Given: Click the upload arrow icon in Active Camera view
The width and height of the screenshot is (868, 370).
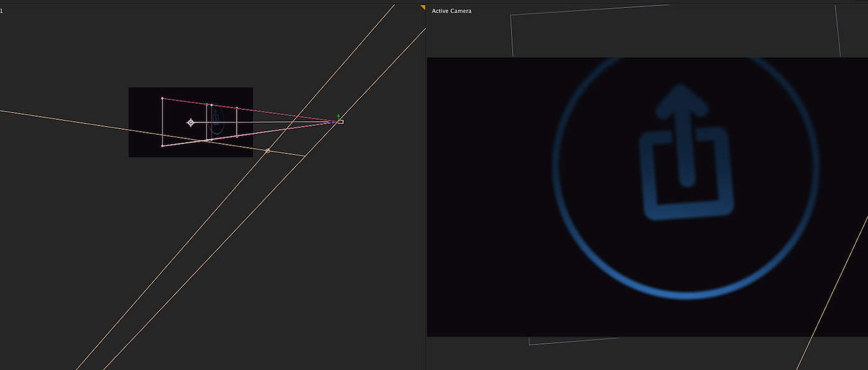Looking at the screenshot, I should tap(685, 153).
